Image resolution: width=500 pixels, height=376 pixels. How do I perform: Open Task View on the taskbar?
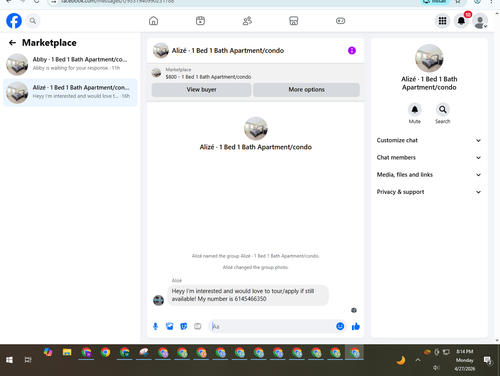pos(28,360)
